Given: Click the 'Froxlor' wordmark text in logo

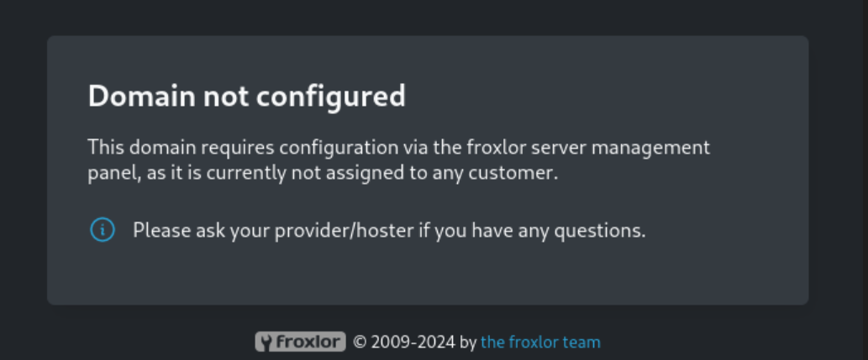Looking at the screenshot, I should point(308,342).
